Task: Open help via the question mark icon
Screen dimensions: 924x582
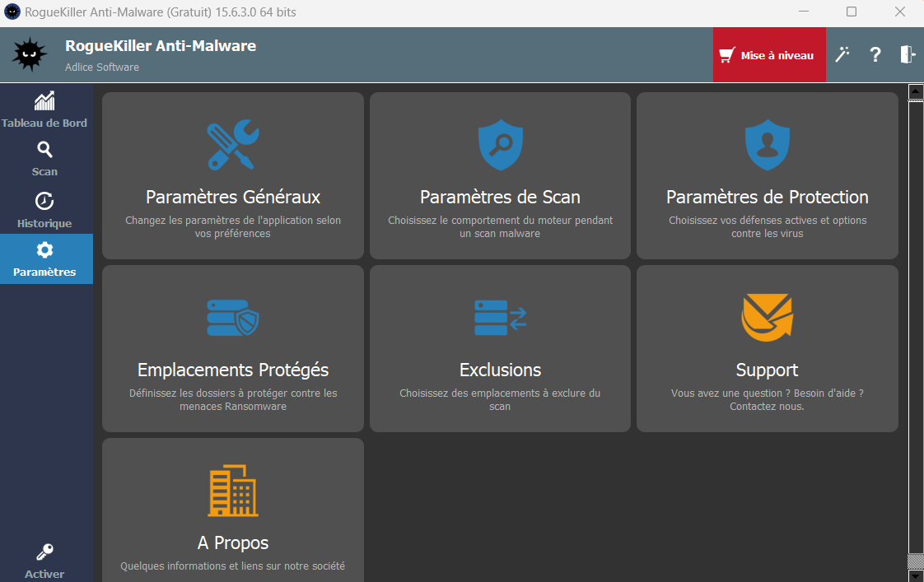Action: click(875, 55)
